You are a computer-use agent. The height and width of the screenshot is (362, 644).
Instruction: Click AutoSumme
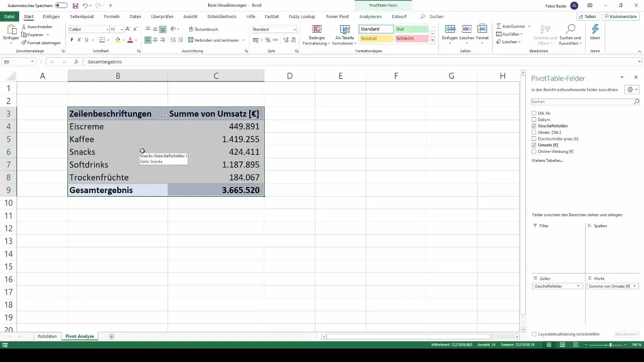click(x=510, y=26)
